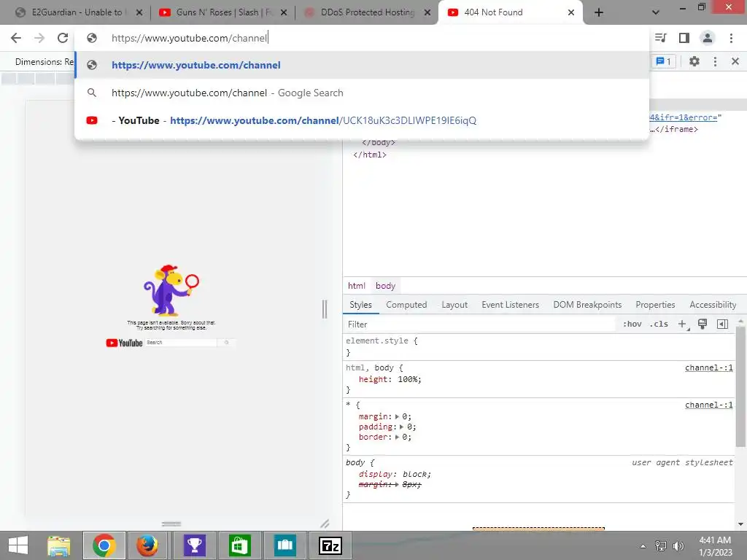
Task: Open the Styles tab
Action: coord(360,305)
